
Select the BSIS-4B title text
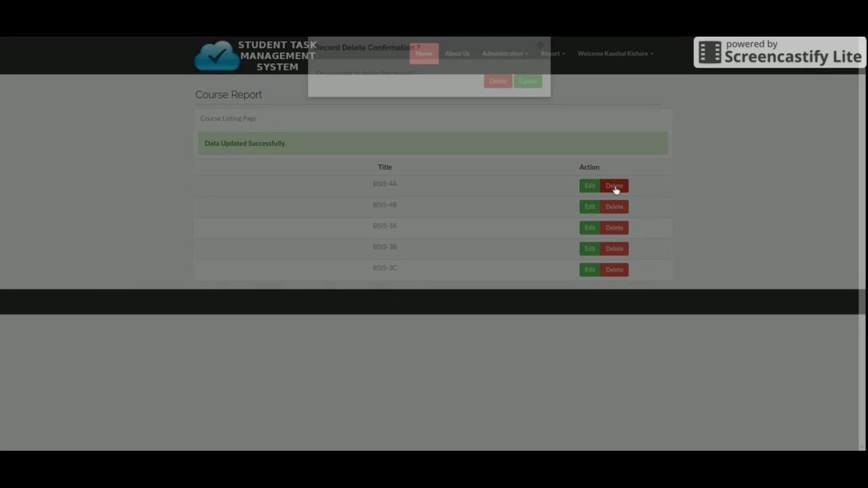[x=384, y=205]
